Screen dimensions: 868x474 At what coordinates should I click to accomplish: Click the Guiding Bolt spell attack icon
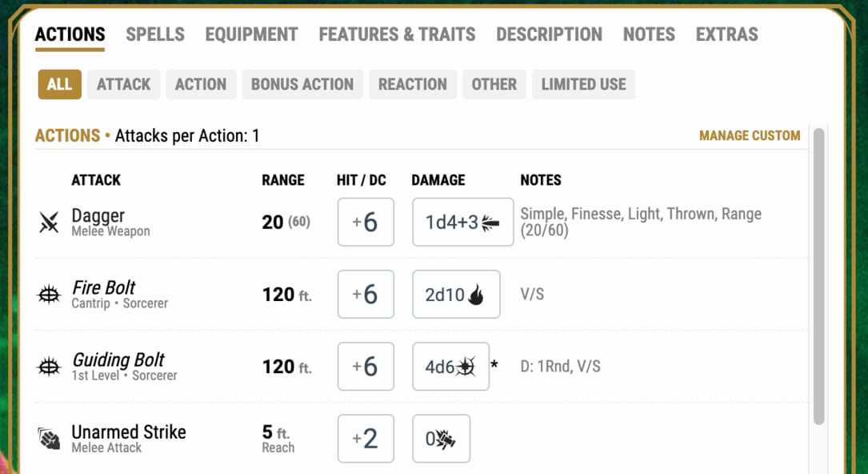click(x=49, y=367)
